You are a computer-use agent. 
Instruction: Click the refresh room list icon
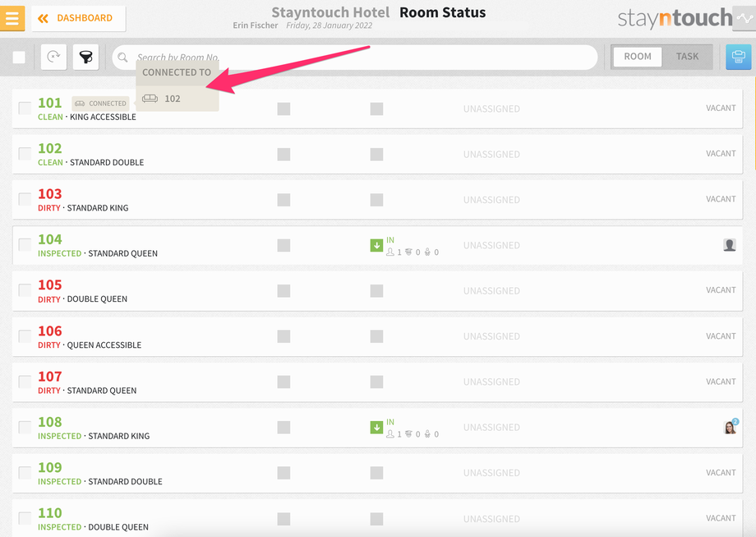(53, 57)
